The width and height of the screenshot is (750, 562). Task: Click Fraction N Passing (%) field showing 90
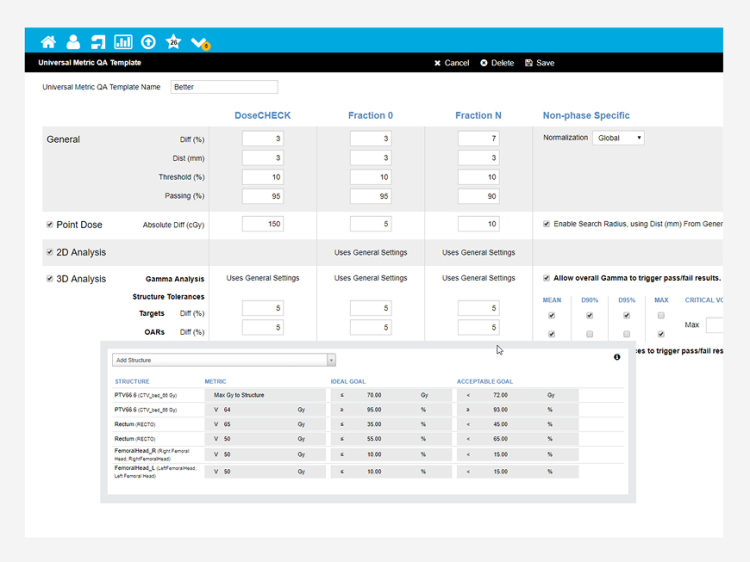[x=478, y=196]
